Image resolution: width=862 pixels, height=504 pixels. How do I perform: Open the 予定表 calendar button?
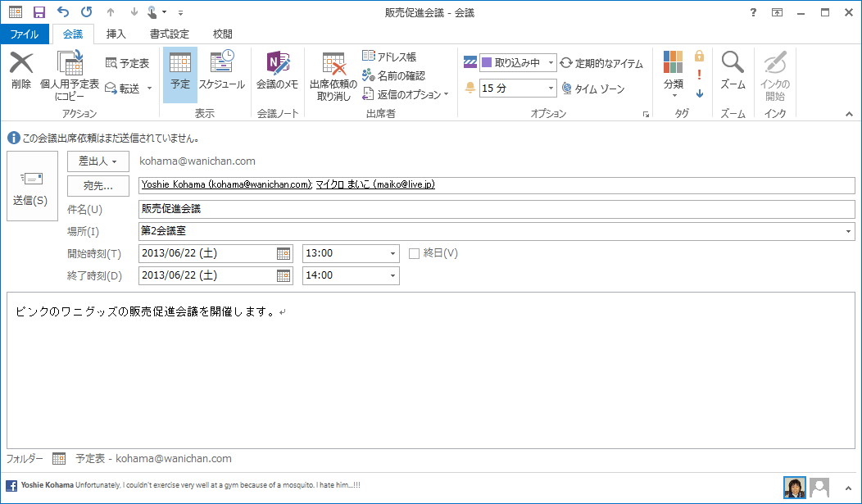127,64
